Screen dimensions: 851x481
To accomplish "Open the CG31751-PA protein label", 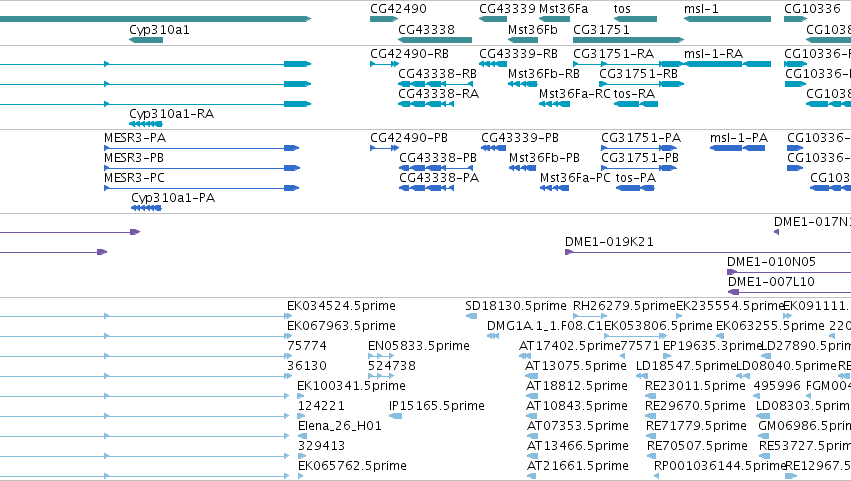I will pyautogui.click(x=641, y=138).
